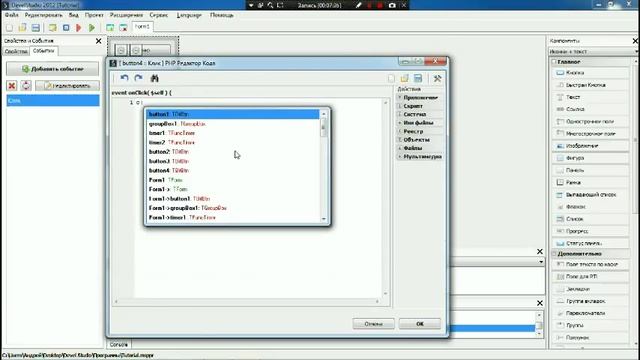
Task: Run project with the red play arrow
Action: click(x=79, y=28)
